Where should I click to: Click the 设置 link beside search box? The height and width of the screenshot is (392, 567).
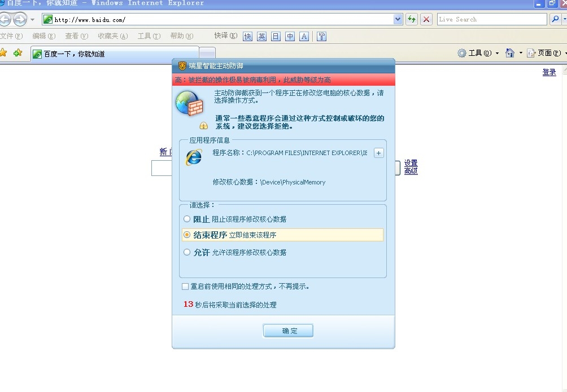click(x=411, y=163)
